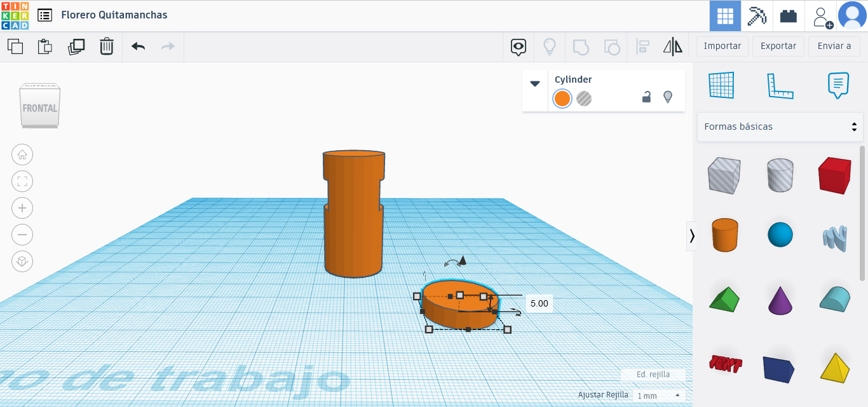Screen dimensions: 868x407
Task: Fit all shapes in view
Action: [22, 181]
